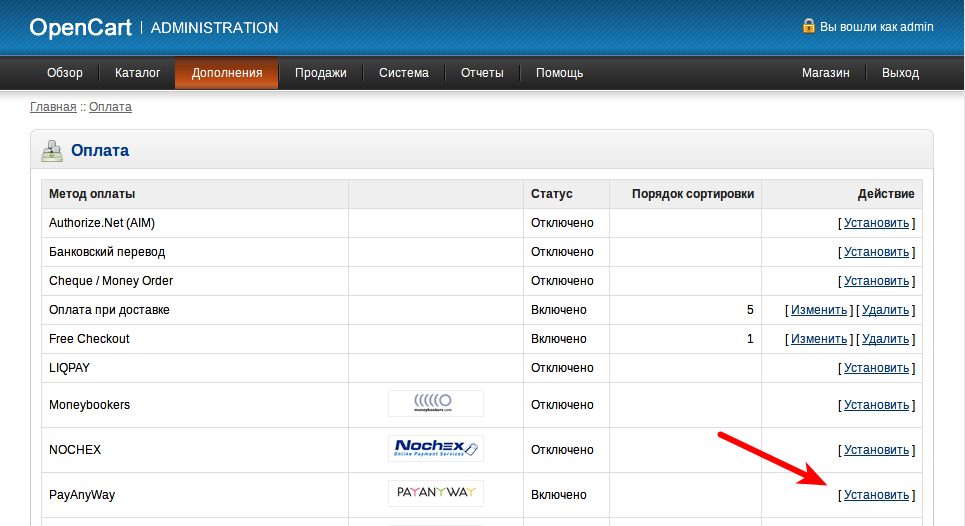Open the Система menu
The height and width of the screenshot is (526, 965).
(x=404, y=73)
